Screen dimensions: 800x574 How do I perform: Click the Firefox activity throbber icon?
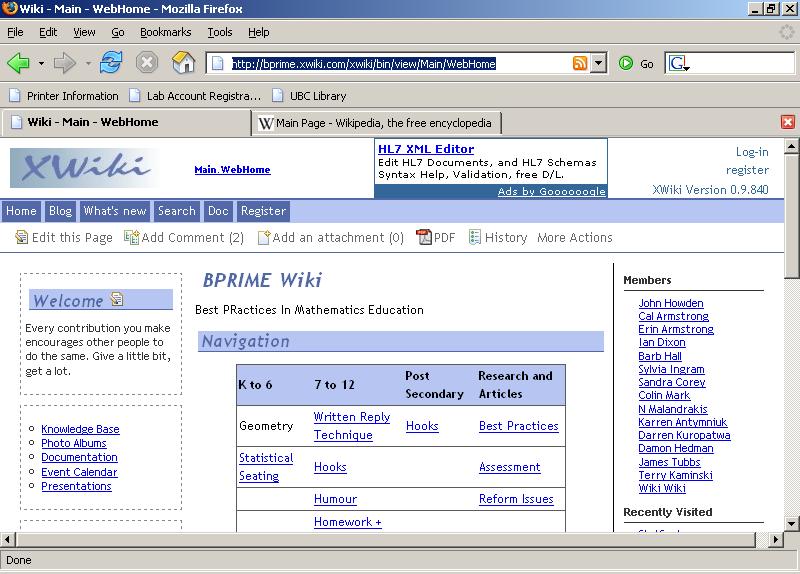tap(787, 32)
